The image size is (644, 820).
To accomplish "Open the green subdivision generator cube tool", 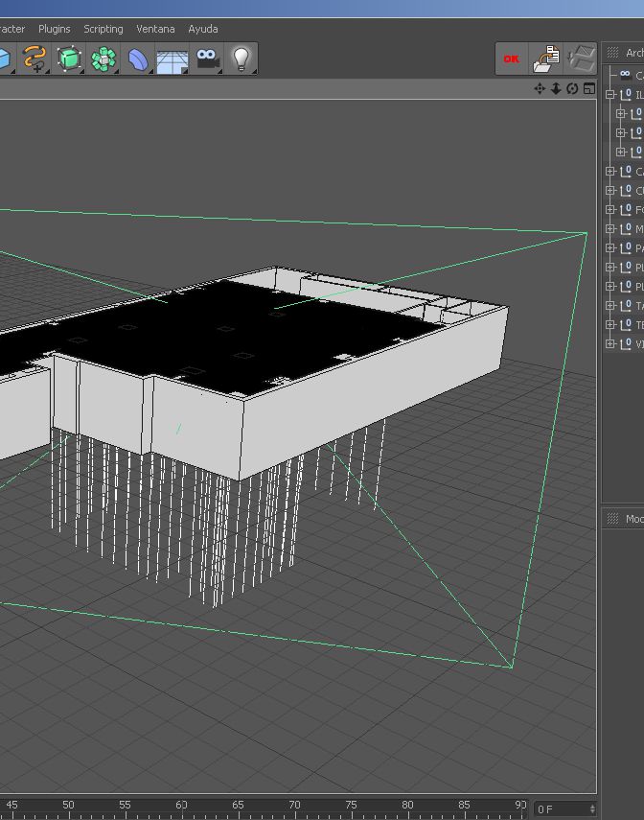I will point(69,59).
